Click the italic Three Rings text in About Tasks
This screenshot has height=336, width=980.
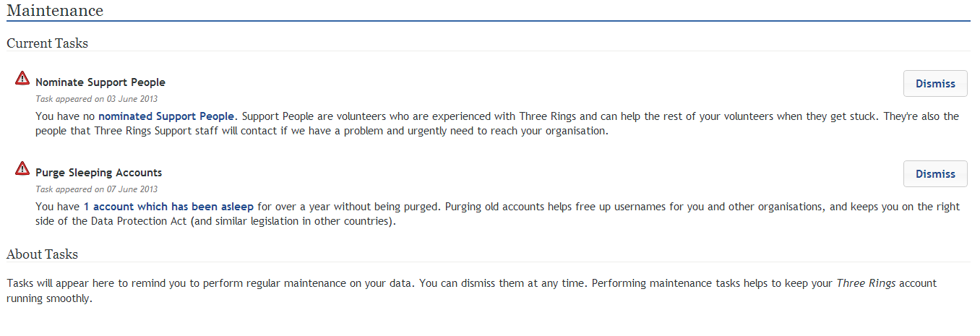[x=866, y=283]
